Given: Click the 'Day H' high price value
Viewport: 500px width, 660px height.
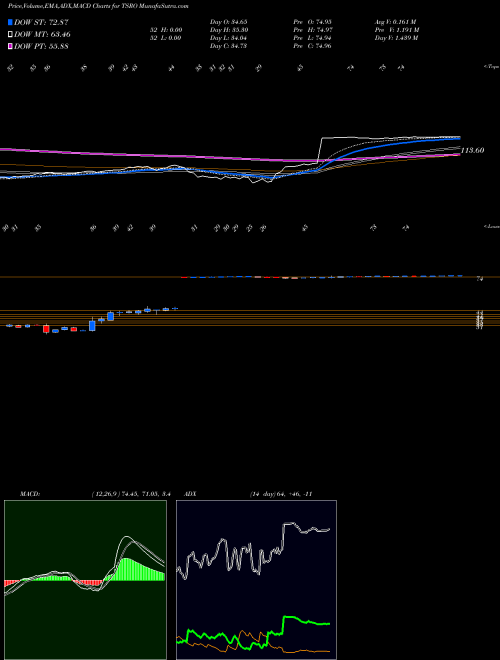Looking at the screenshot, I should point(229,29).
